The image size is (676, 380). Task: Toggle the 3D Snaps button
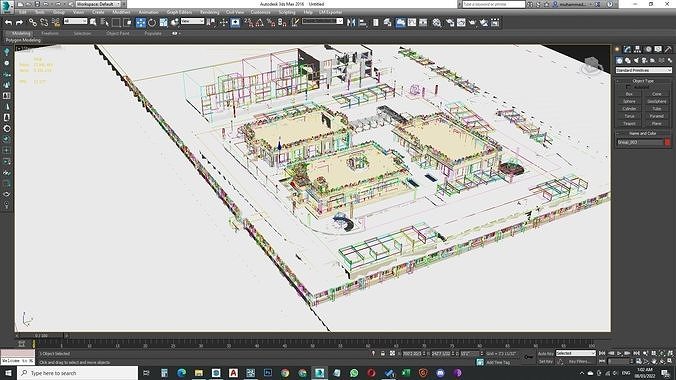[x=249, y=22]
